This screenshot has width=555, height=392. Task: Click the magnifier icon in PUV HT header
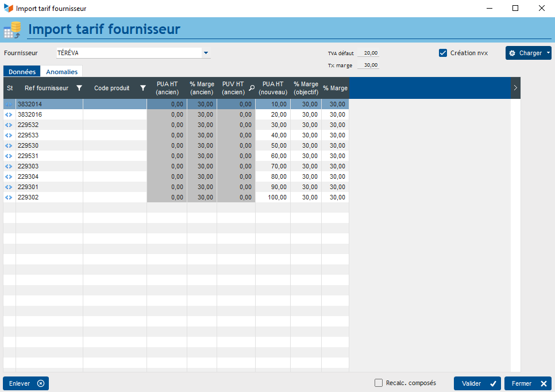tap(251, 88)
